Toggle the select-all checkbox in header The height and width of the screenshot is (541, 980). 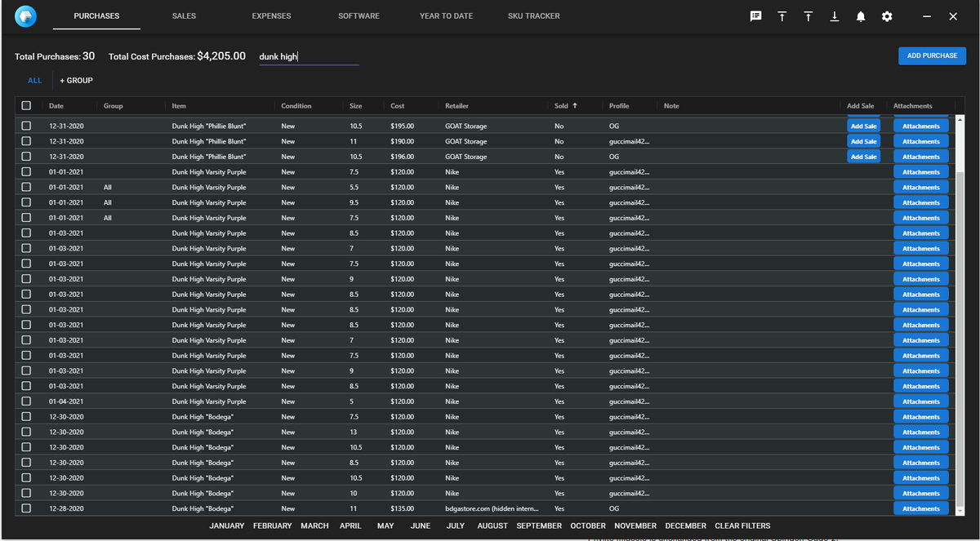[26, 105]
